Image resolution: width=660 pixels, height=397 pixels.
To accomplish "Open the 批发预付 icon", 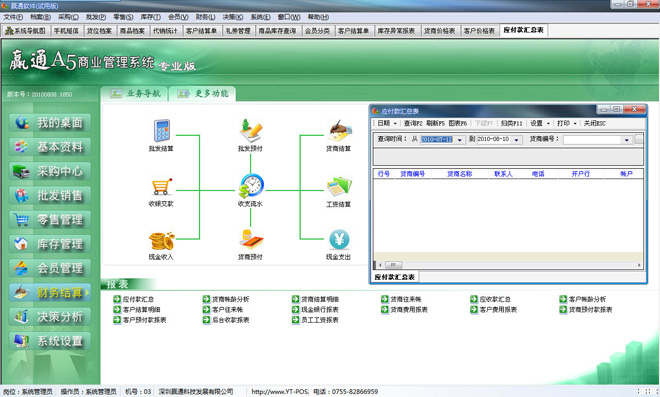I will point(251,131).
